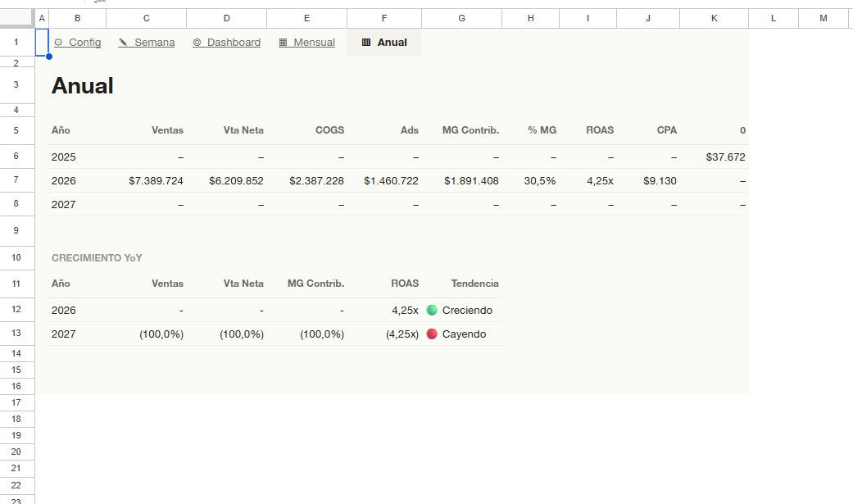Click the (4,25x) ROAS growth cell
The width and height of the screenshot is (853, 504).
tap(402, 334)
